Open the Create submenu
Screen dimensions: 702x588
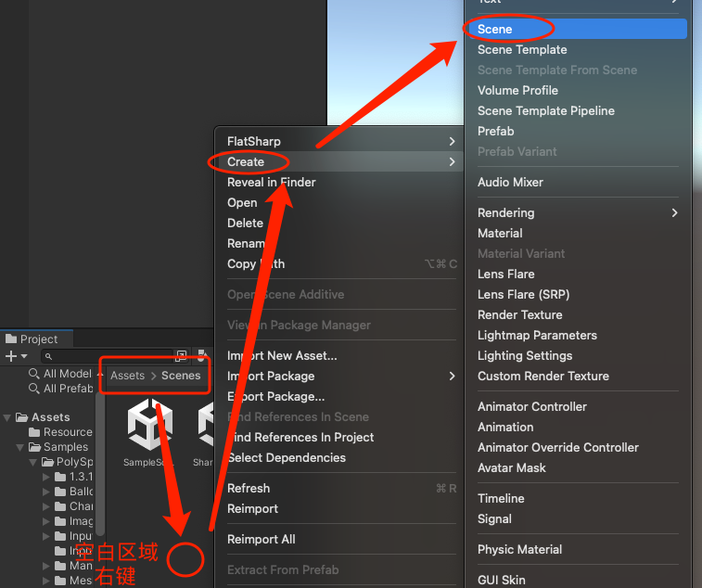pyautogui.click(x=340, y=161)
